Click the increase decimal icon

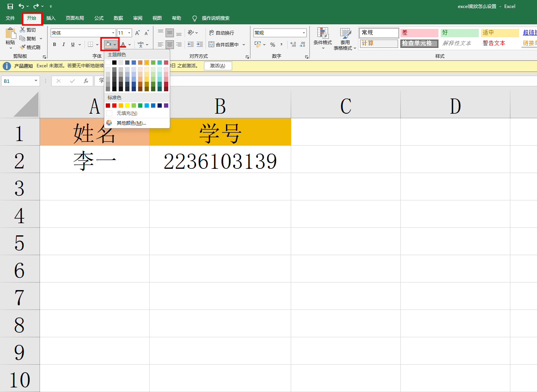point(293,44)
